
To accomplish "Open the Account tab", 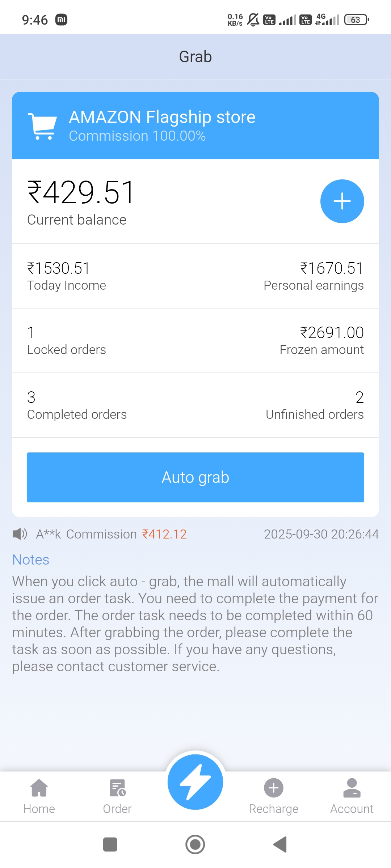I will pos(352,796).
